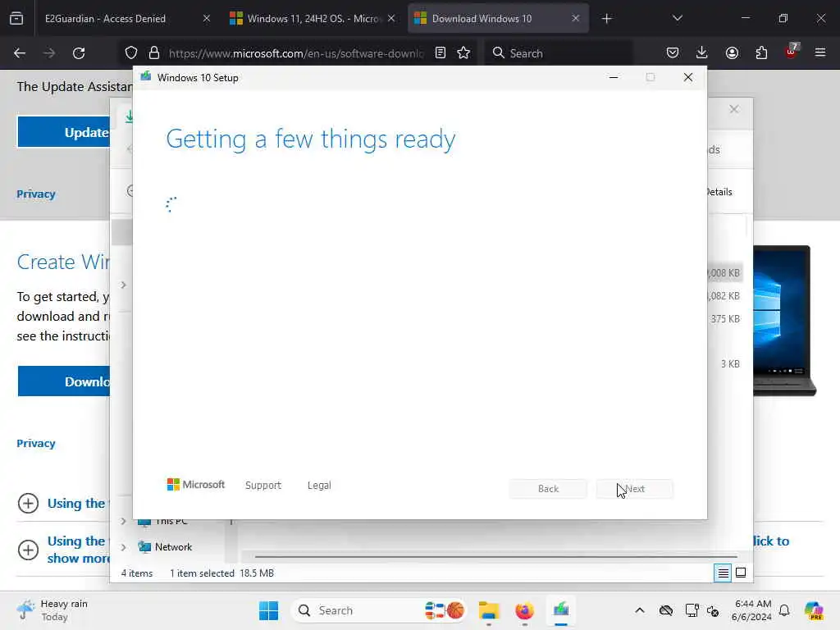
Task: Close the Windows 10 Setup window
Action: 688,78
